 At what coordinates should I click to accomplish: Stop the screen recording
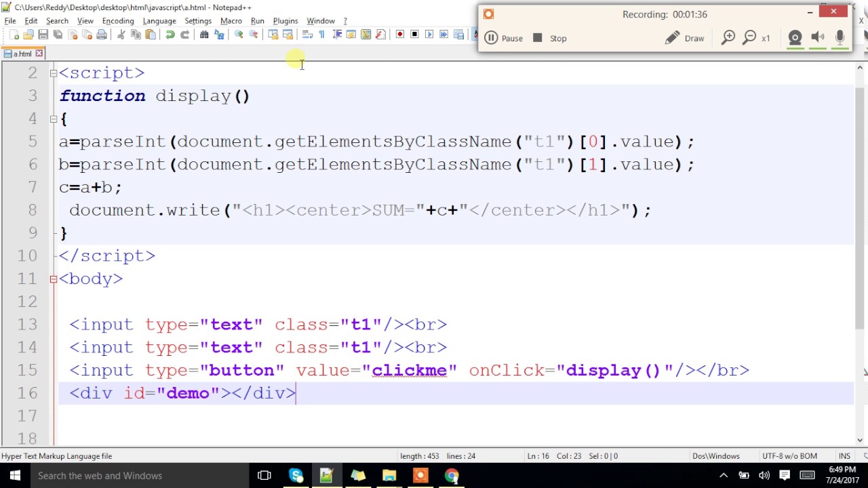[x=550, y=38]
